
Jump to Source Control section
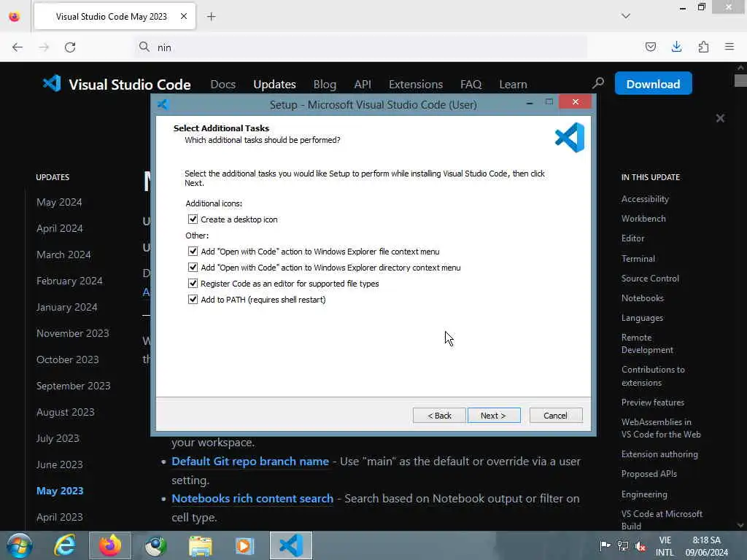click(650, 279)
